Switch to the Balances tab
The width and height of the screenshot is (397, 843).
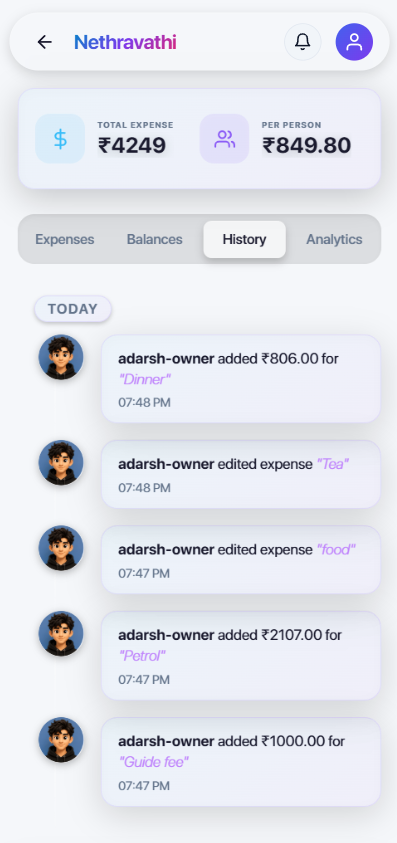click(154, 239)
